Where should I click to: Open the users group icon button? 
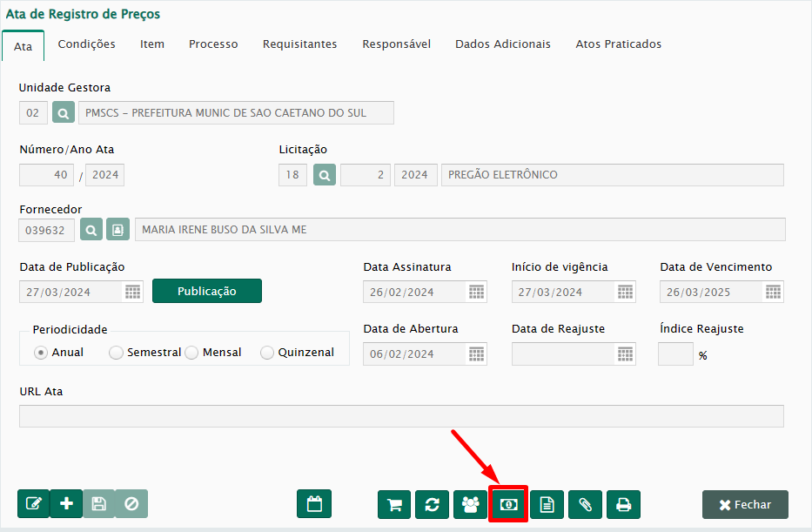click(x=470, y=504)
